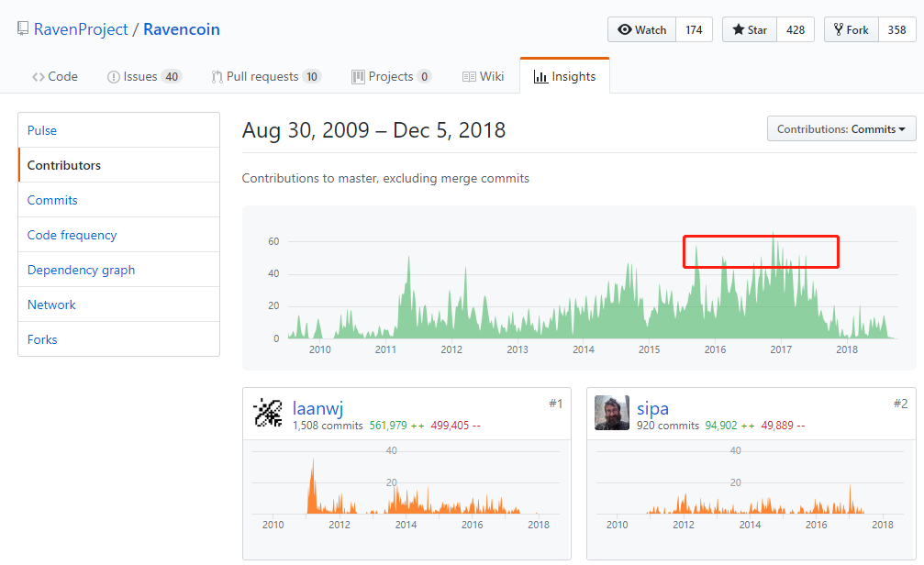Open the Contributions: Commits dropdown
924x565 pixels.
click(x=841, y=129)
